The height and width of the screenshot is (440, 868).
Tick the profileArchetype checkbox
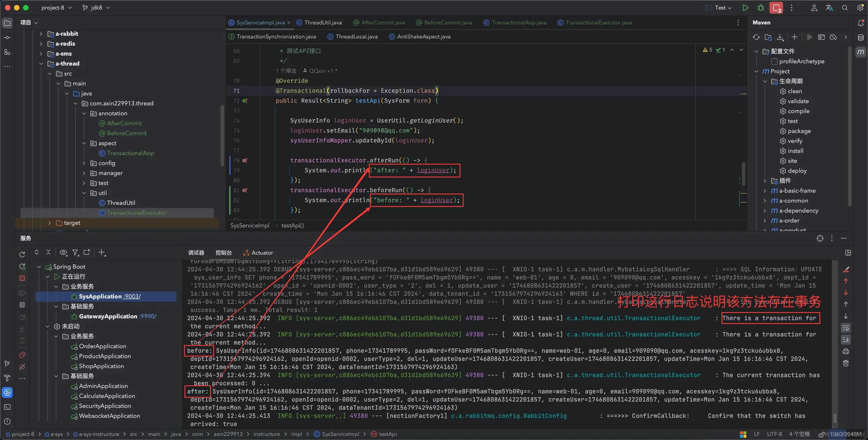click(x=774, y=61)
